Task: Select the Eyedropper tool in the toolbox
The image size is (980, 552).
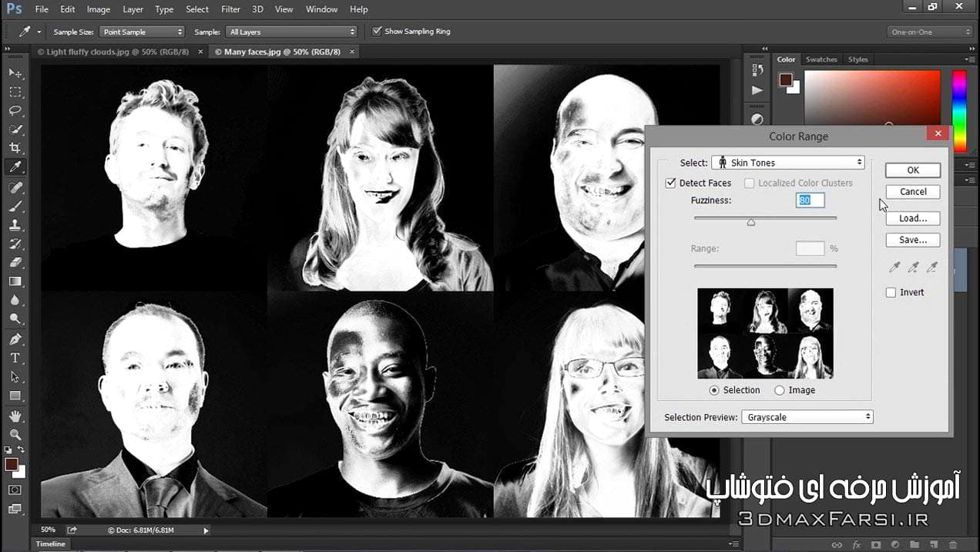Action: pyautogui.click(x=15, y=167)
